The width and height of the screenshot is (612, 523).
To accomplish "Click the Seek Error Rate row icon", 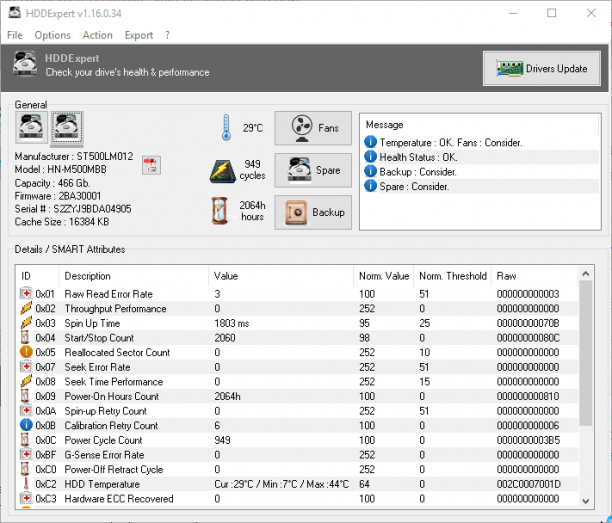I will 26,366.
